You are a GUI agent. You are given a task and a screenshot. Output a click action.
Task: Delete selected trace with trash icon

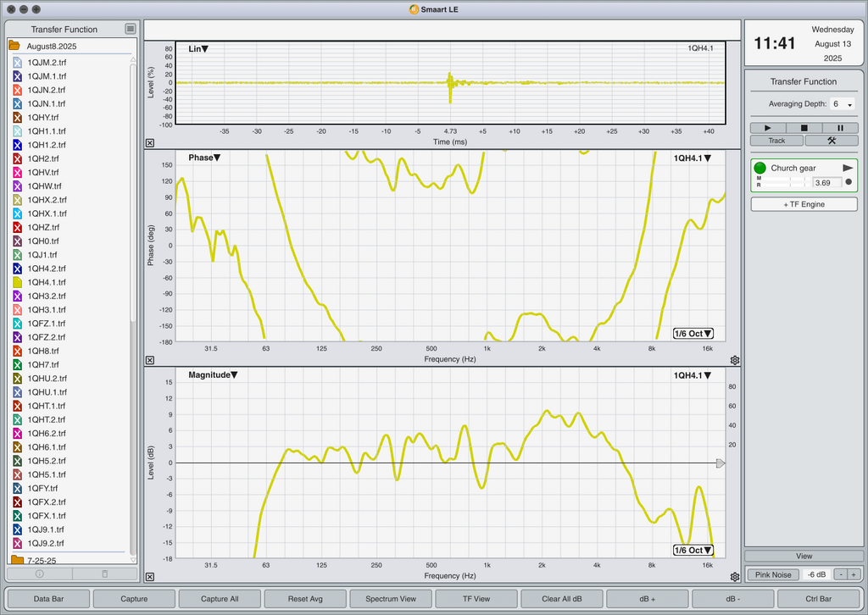(104, 574)
